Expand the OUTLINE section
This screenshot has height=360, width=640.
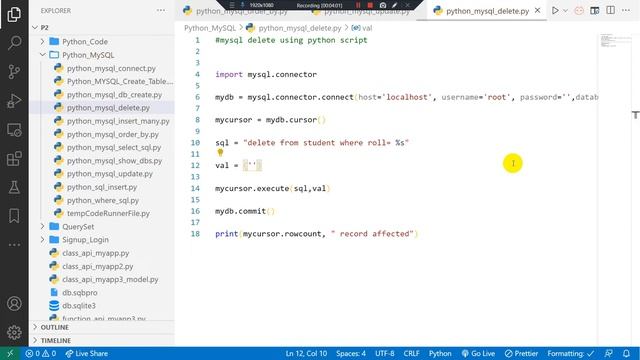(x=102, y=327)
